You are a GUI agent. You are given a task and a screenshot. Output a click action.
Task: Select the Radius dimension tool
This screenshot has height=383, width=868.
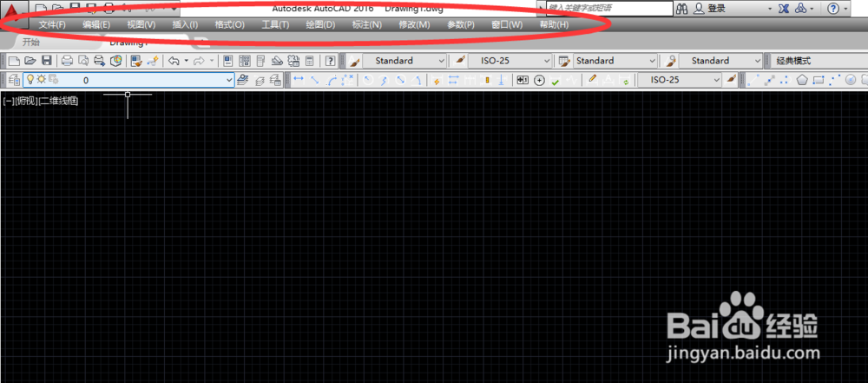click(x=367, y=80)
